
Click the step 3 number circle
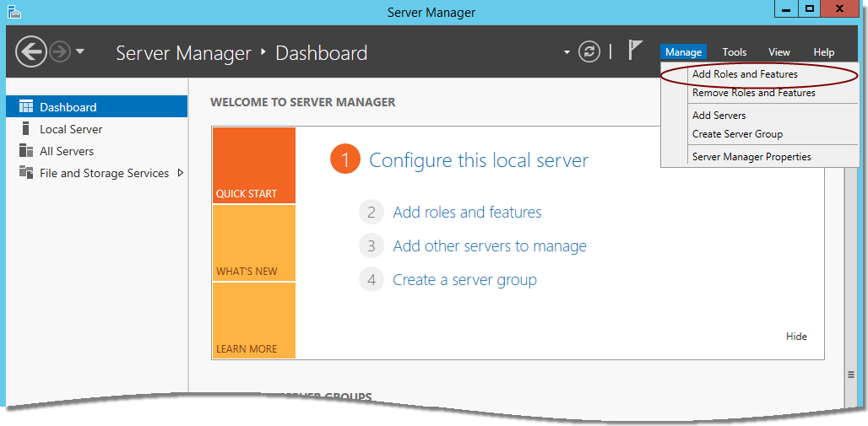pyautogui.click(x=372, y=245)
